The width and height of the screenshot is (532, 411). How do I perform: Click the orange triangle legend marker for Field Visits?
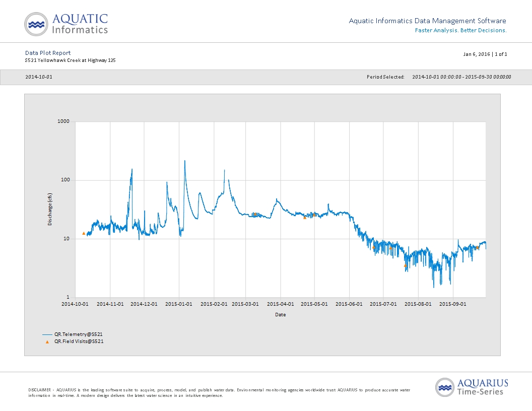pyautogui.click(x=47, y=342)
